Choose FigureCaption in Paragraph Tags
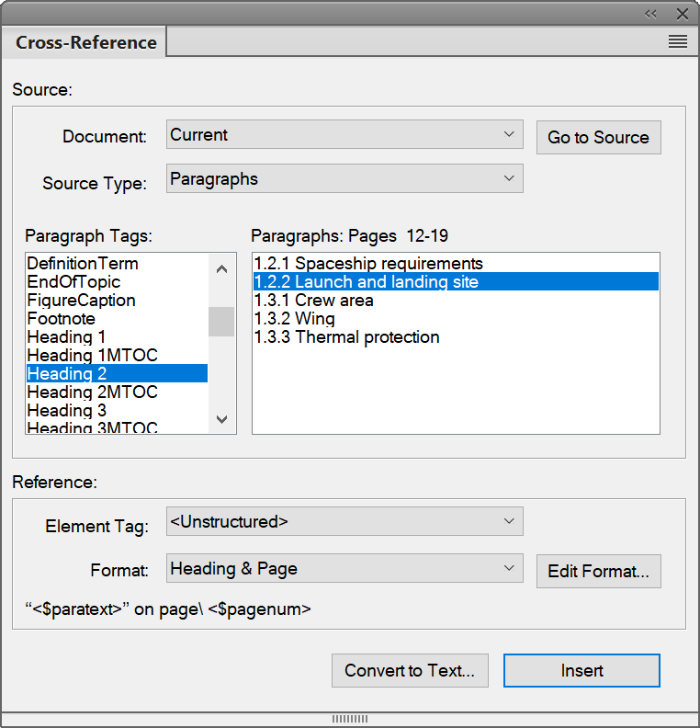Viewport: 700px width, 728px height. [81, 301]
